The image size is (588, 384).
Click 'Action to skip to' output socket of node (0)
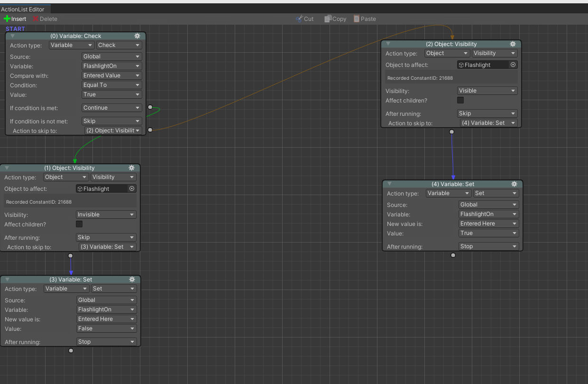click(x=150, y=130)
